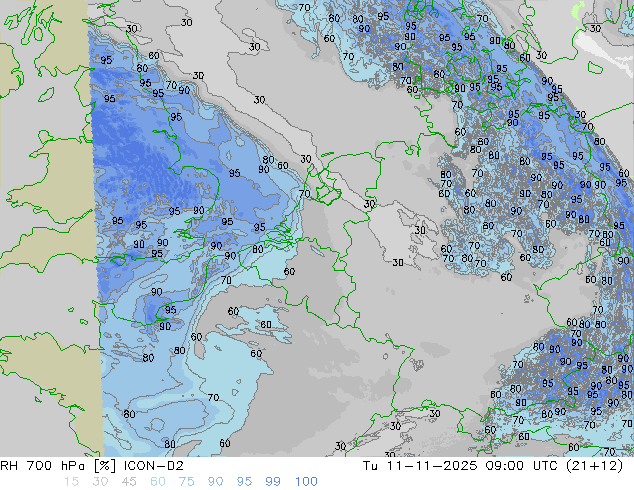Click the 'ICON-D2' model label
The height and width of the screenshot is (490, 634).
pyautogui.click(x=154, y=466)
